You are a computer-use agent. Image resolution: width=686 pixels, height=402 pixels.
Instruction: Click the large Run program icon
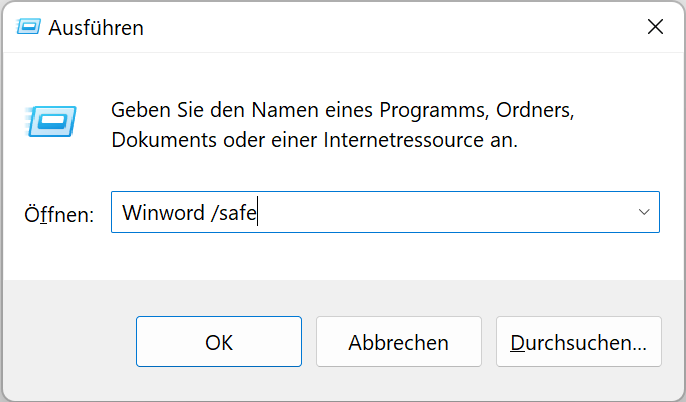51,121
